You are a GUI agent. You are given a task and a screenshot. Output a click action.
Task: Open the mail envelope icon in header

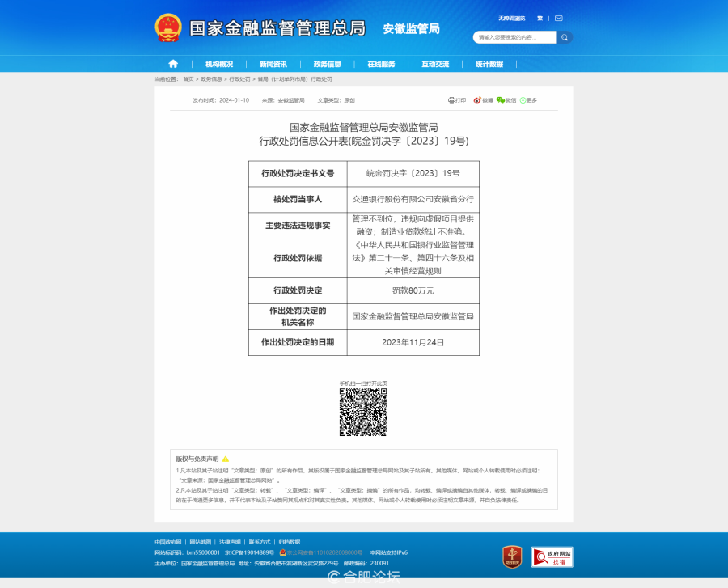coord(558,18)
